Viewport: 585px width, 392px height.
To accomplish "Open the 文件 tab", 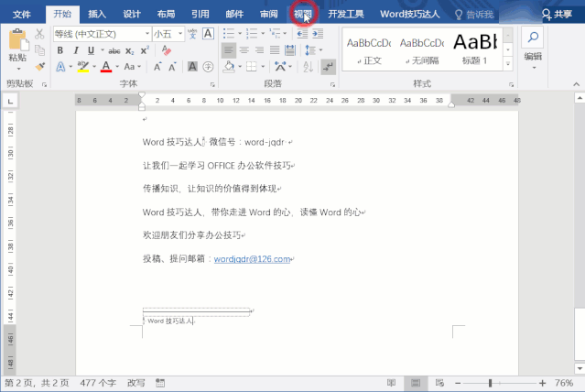I will point(22,14).
